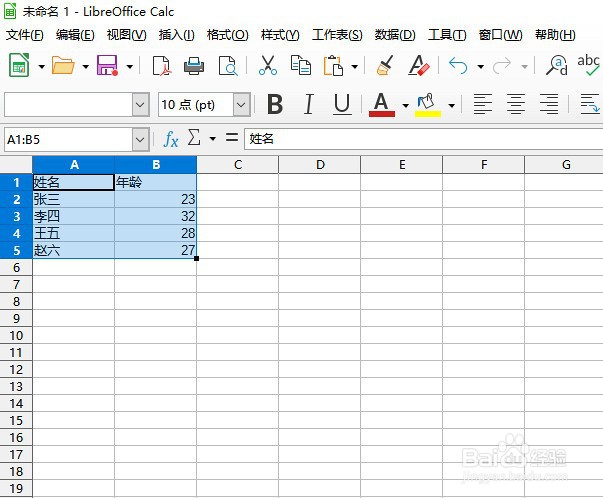Viewport: 603px width, 498px height.
Task: Select column C header
Action: click(238, 165)
